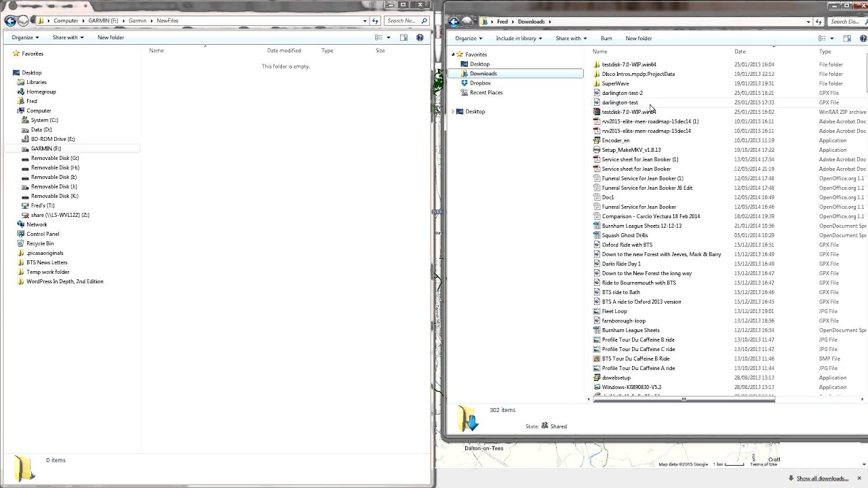Click the search box in the Downloads window
The image size is (868, 488).
pyautogui.click(x=848, y=22)
